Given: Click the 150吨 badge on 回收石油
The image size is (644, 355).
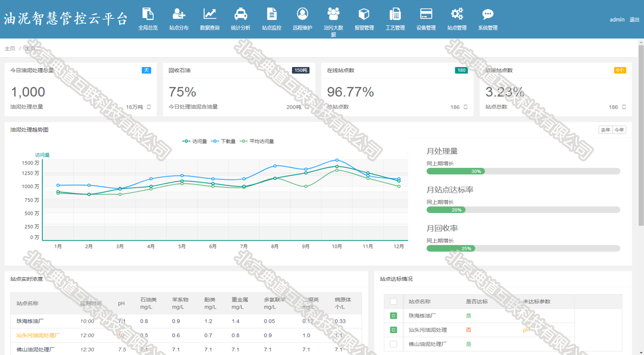Looking at the screenshot, I should coord(301,71).
